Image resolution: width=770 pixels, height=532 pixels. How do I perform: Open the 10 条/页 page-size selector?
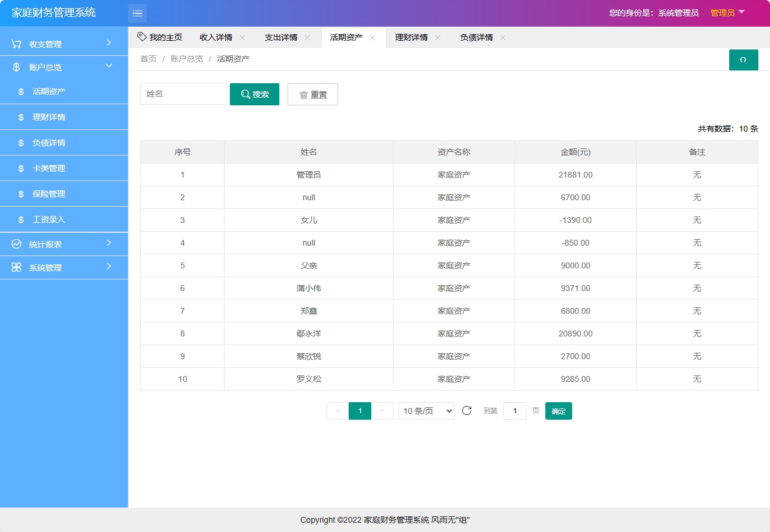click(x=426, y=410)
